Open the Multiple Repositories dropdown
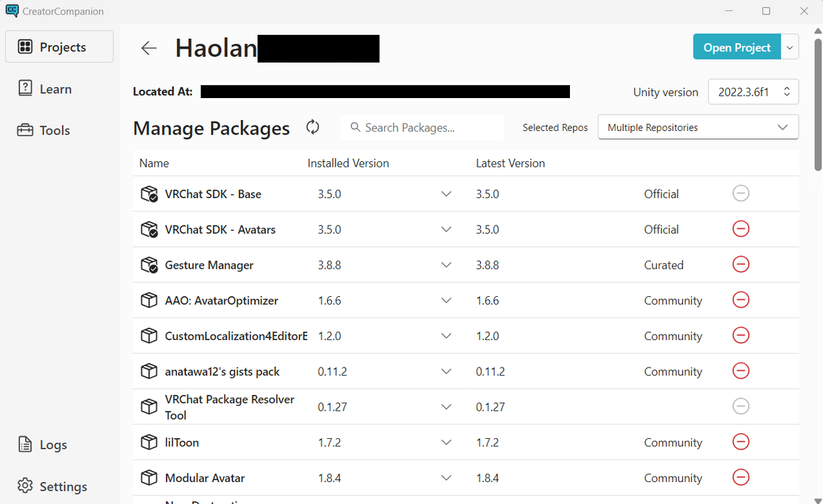The width and height of the screenshot is (823, 504). [x=698, y=128]
